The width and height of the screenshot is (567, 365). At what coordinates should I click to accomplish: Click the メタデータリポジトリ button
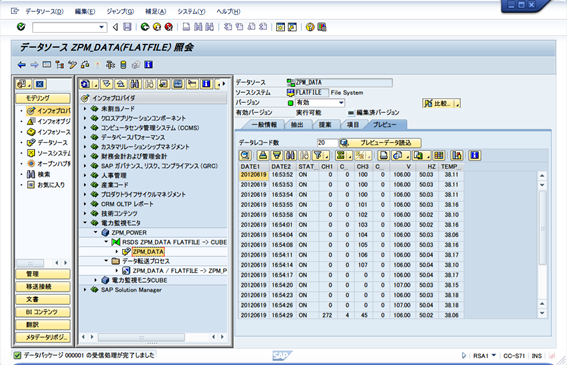(43, 338)
